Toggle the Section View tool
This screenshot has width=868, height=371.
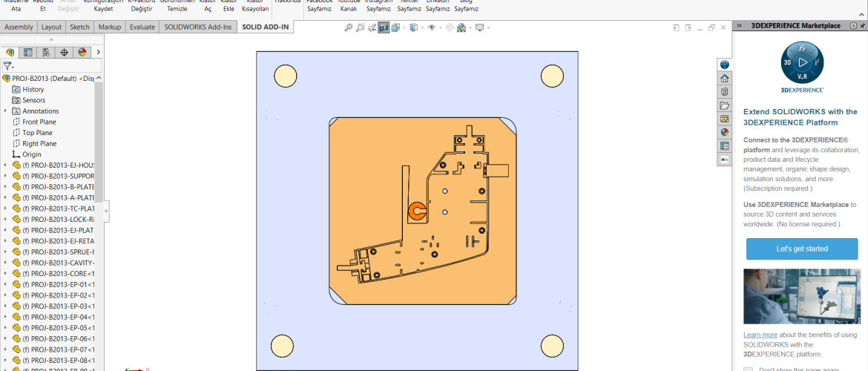(383, 27)
